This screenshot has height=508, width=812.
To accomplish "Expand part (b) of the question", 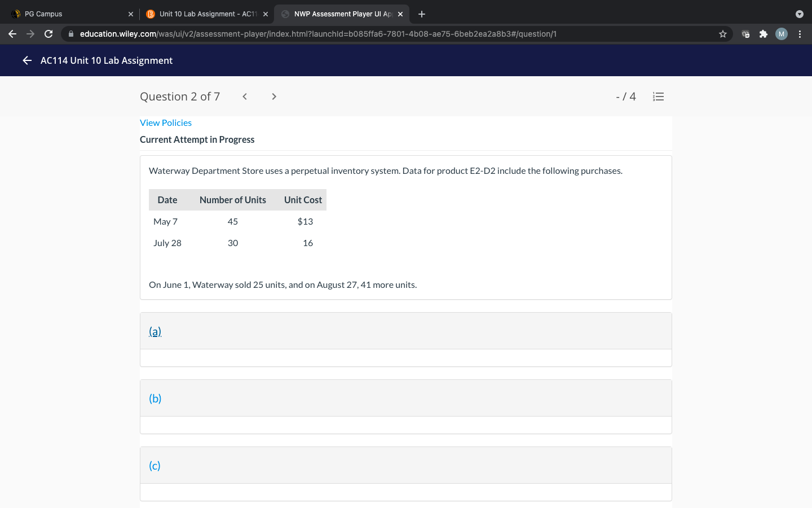I will coord(154,398).
